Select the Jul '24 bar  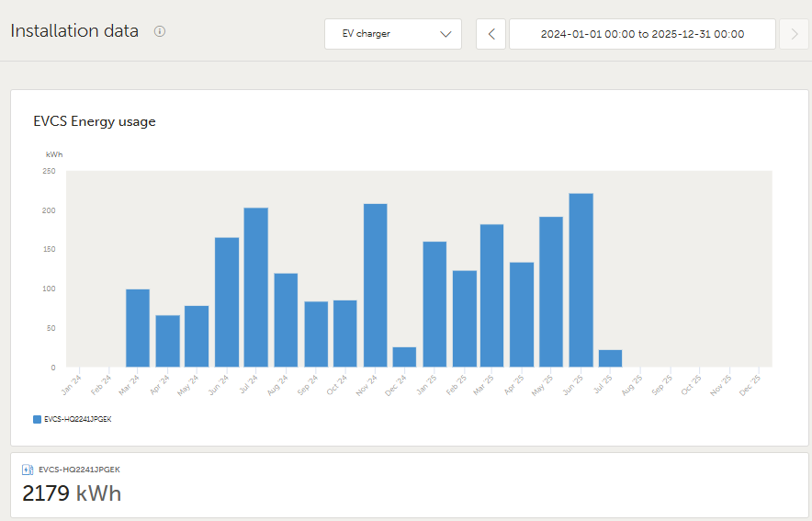256,288
